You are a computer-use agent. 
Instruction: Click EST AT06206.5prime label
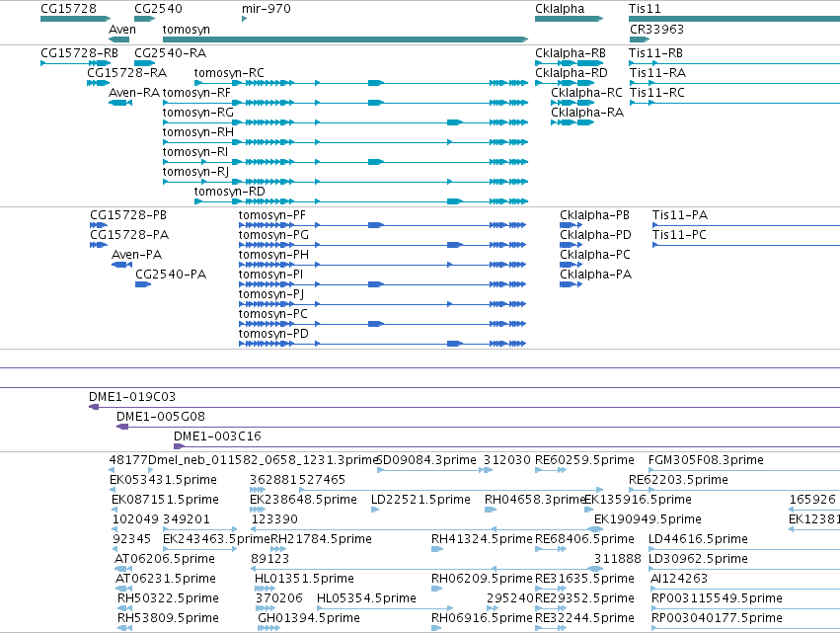(x=165, y=559)
